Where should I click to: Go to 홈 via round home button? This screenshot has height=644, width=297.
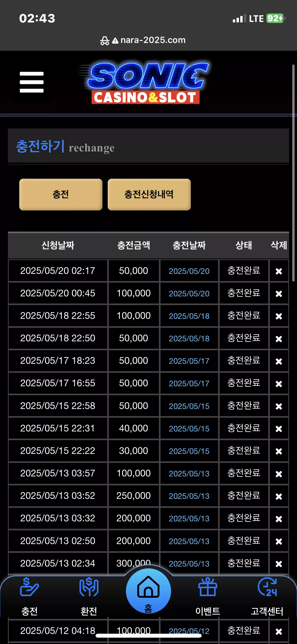tap(148, 591)
